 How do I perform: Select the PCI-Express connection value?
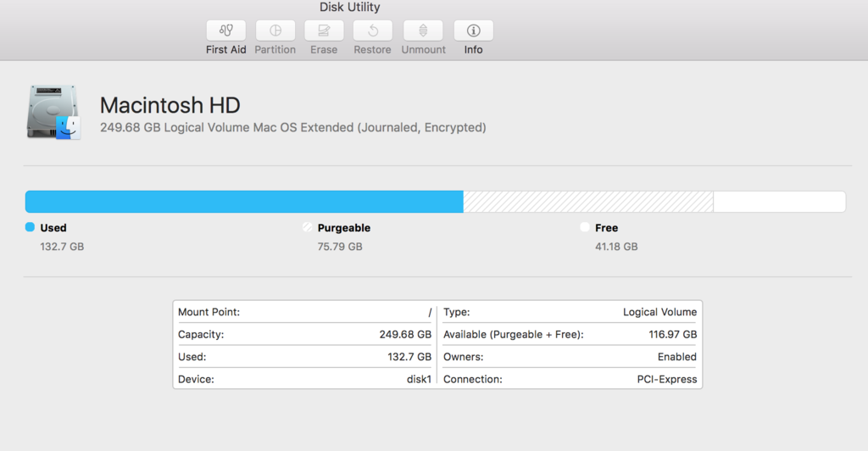coord(667,380)
